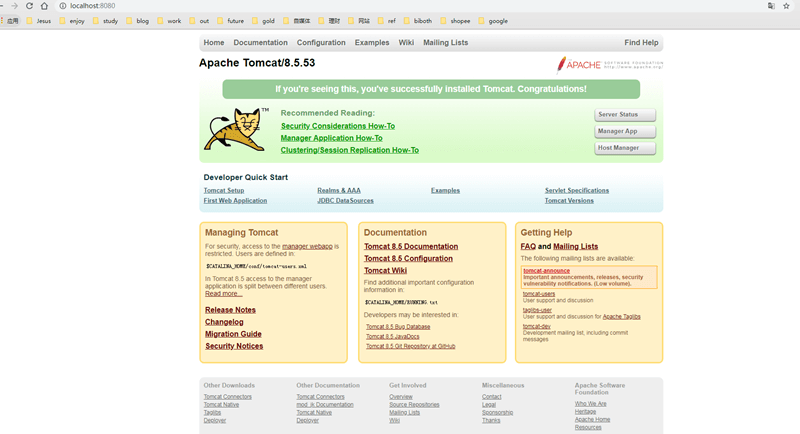Open the tomcat-announce mailing list link
The width and height of the screenshot is (800, 434).
[x=546, y=271]
